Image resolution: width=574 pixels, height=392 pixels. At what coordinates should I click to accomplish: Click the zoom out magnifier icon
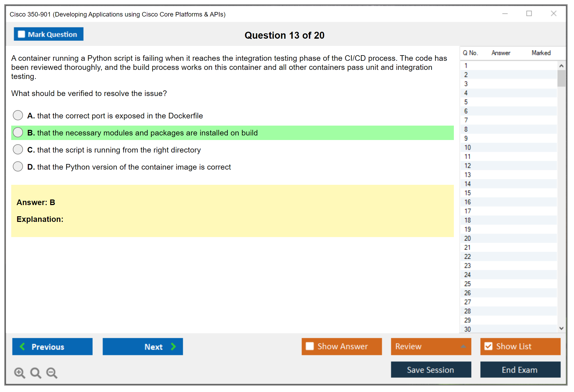pos(52,373)
